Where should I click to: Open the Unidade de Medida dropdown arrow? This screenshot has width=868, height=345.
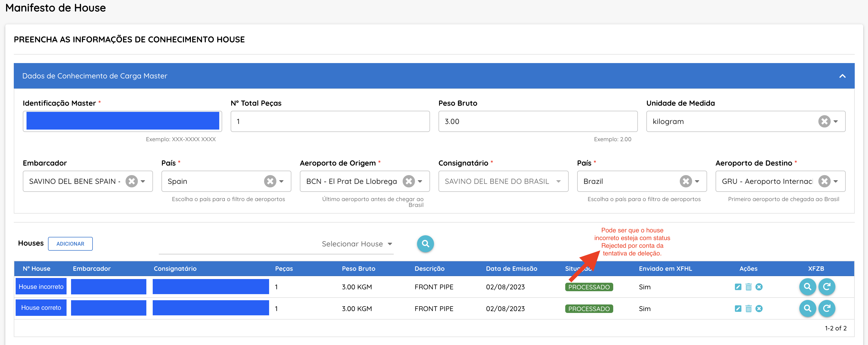(x=836, y=121)
